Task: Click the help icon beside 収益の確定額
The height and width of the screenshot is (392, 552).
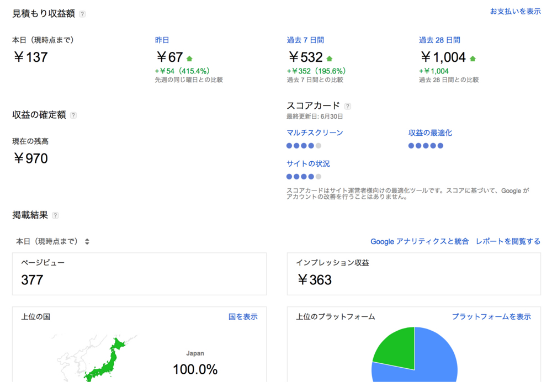Action: 75,114
